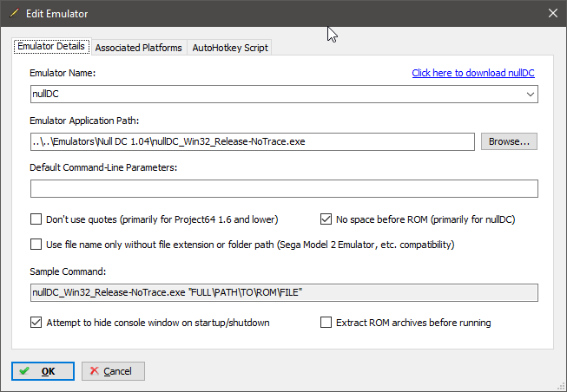Click the Emulator Application Path field
The image size is (567, 392).
pyautogui.click(x=253, y=141)
